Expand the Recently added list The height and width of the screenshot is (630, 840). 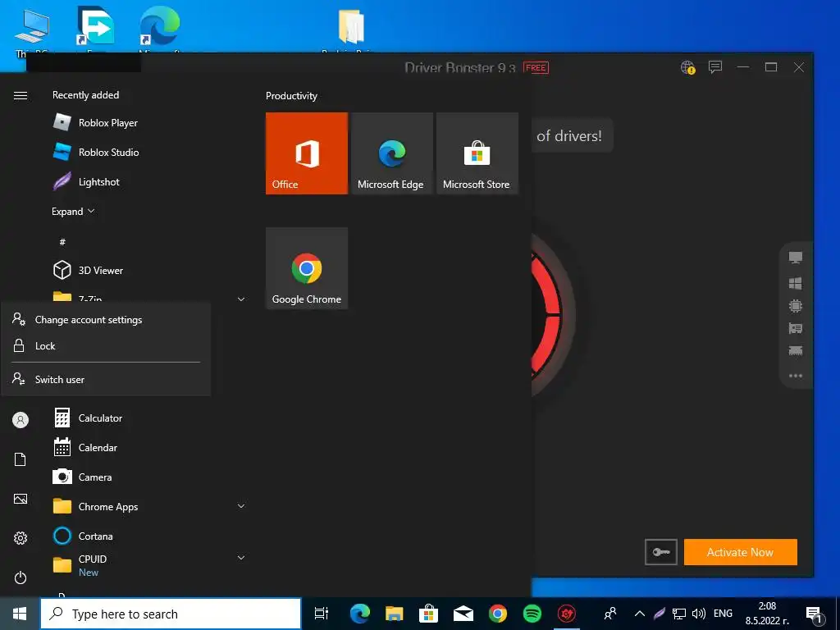point(73,211)
